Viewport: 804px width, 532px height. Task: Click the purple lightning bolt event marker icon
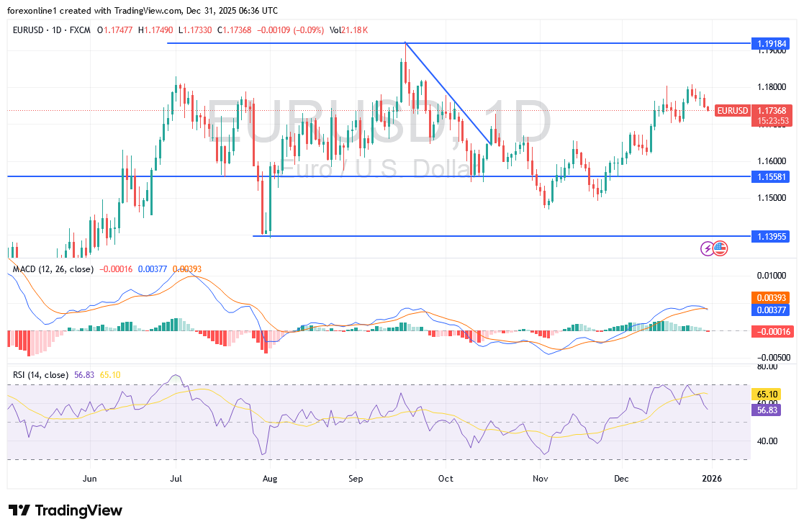[707, 248]
